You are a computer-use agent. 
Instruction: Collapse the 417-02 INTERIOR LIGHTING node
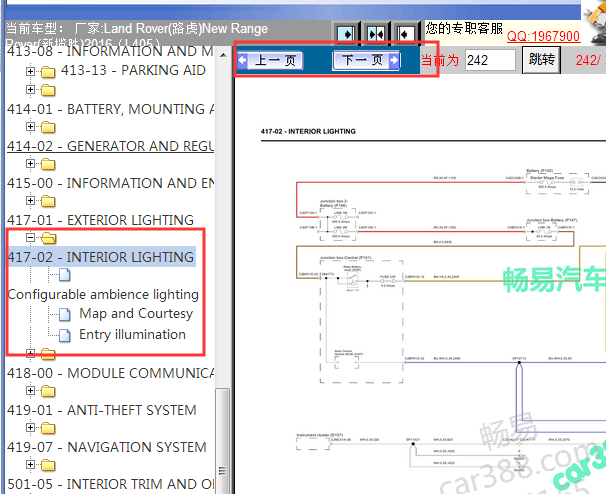(x=31, y=237)
